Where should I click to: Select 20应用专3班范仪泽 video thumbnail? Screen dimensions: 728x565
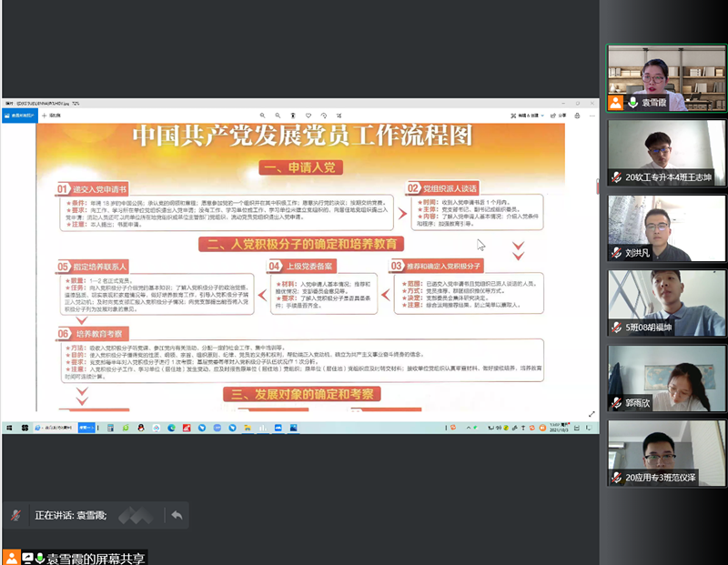(666, 454)
